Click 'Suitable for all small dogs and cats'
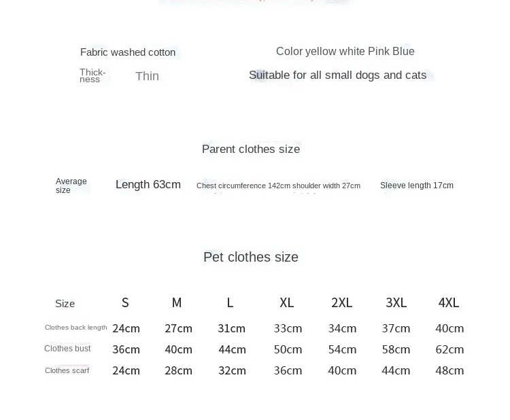Image resolution: width=510 pixels, height=420 pixels. [x=337, y=75]
